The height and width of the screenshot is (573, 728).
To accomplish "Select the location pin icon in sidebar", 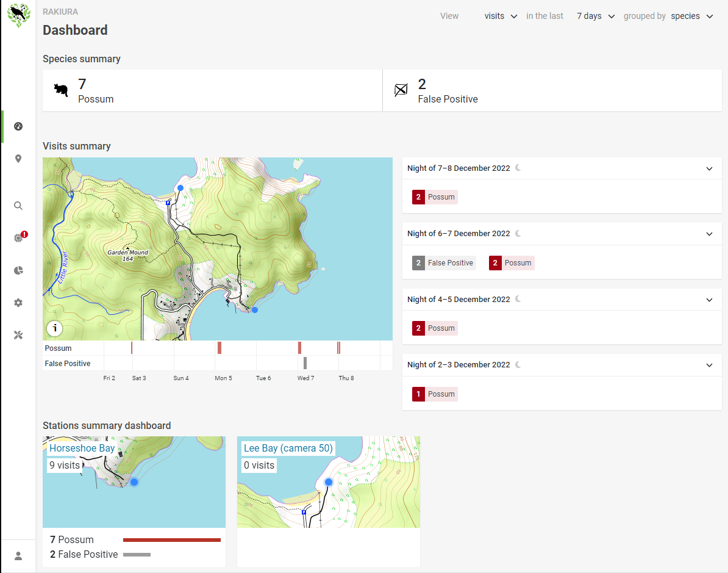I will pos(18,159).
